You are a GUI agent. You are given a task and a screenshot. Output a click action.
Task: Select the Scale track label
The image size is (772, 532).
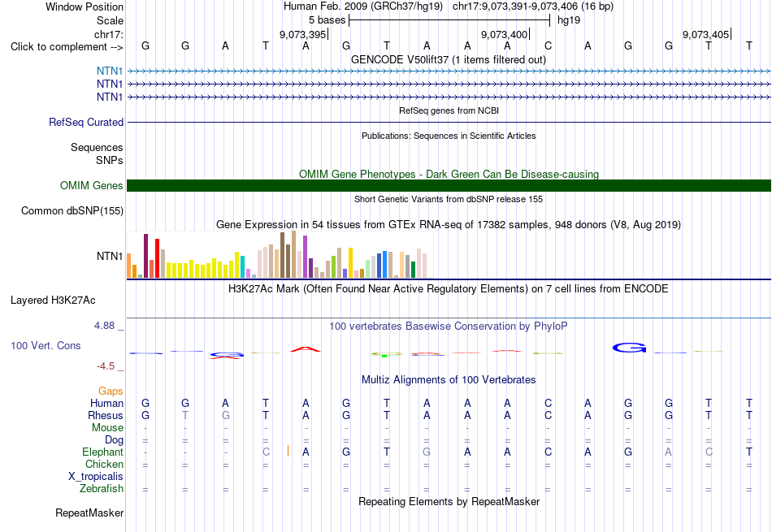coord(110,20)
